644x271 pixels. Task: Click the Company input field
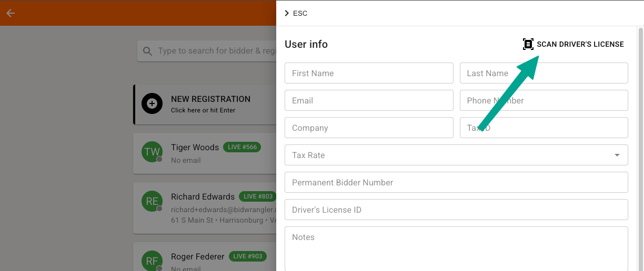tap(369, 128)
